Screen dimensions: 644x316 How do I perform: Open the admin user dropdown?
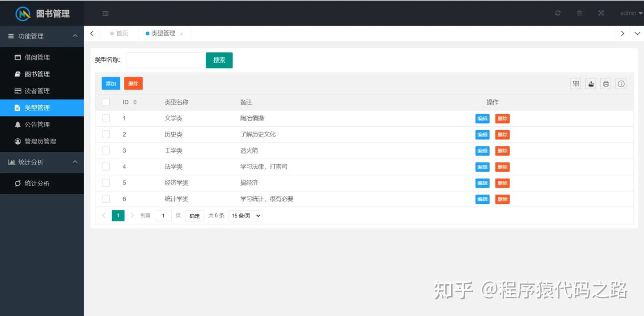[x=630, y=13]
